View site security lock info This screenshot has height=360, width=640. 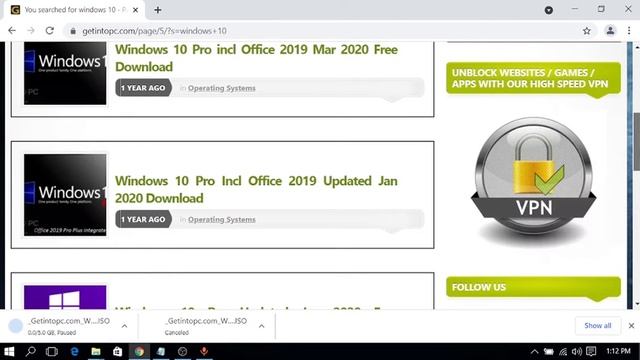pos(73,31)
